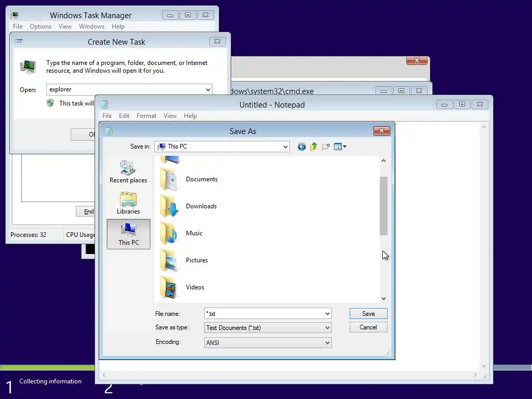Click the red close button of the rear window

[x=417, y=60]
